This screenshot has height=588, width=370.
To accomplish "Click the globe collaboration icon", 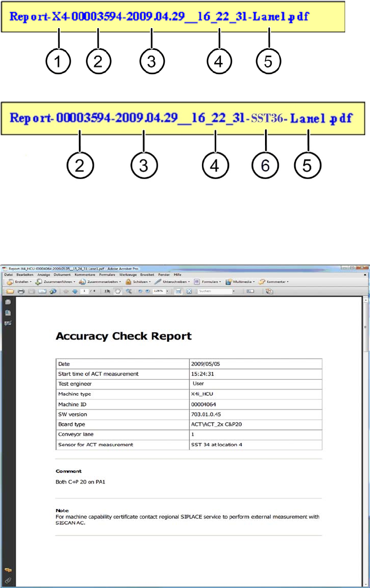I will click(53, 291).
